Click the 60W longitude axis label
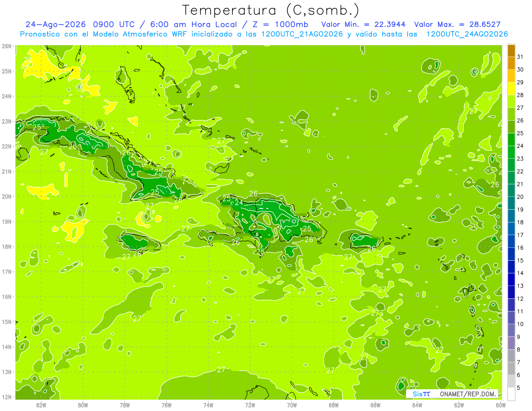 coord(501,405)
